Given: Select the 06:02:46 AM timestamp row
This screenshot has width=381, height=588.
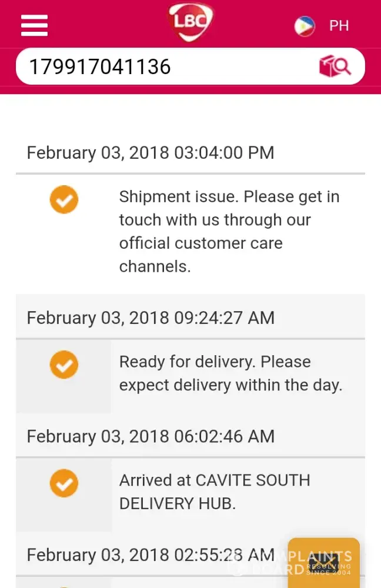Looking at the screenshot, I should (x=151, y=436).
